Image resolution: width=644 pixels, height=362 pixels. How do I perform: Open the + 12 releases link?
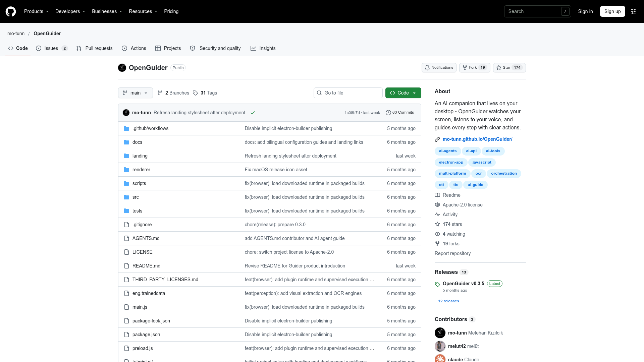[447, 301]
